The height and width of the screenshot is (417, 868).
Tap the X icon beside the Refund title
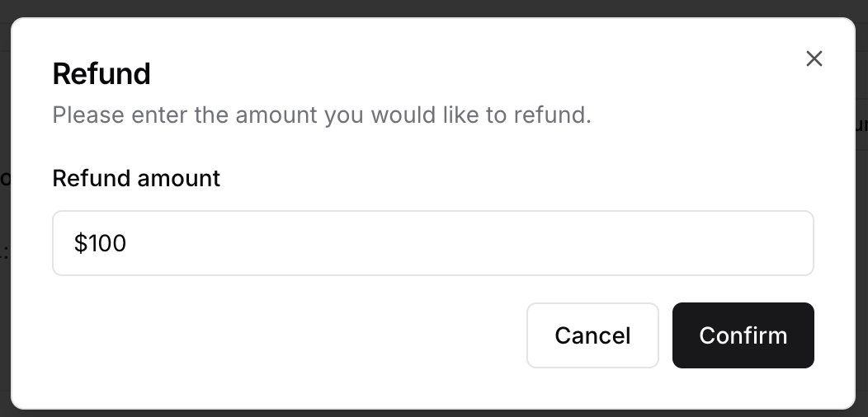click(814, 59)
